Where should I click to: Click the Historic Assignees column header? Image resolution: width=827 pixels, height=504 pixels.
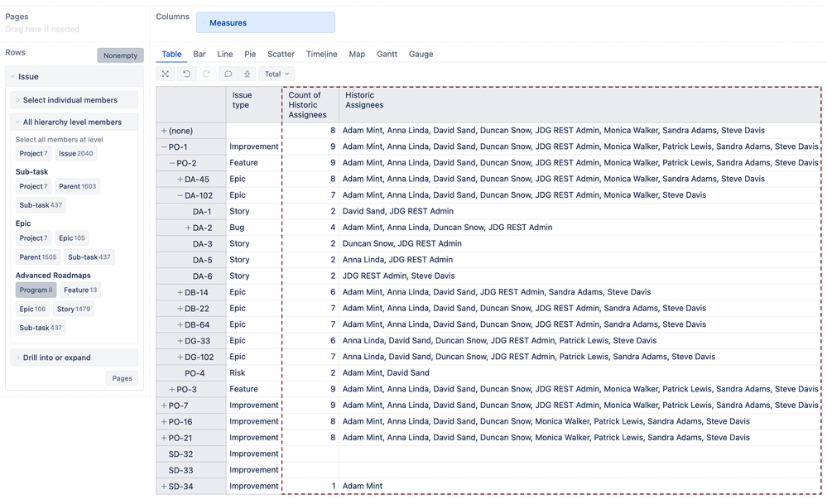(x=579, y=104)
